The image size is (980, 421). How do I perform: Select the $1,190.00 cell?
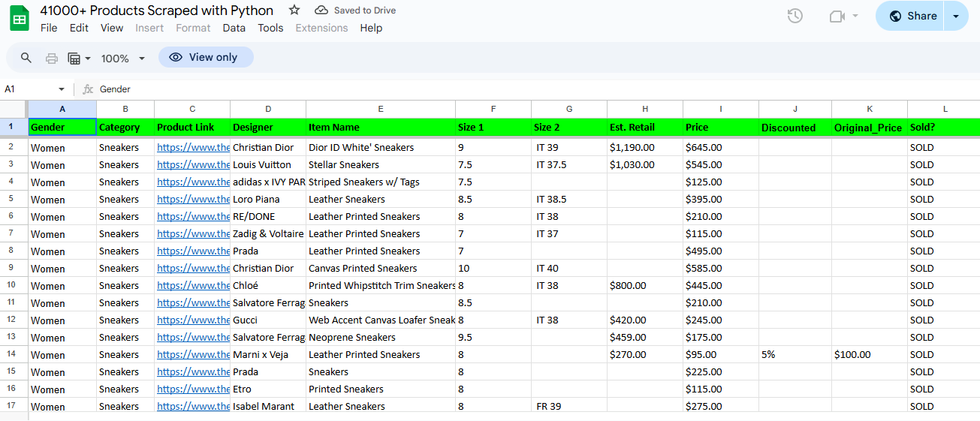pyautogui.click(x=645, y=147)
